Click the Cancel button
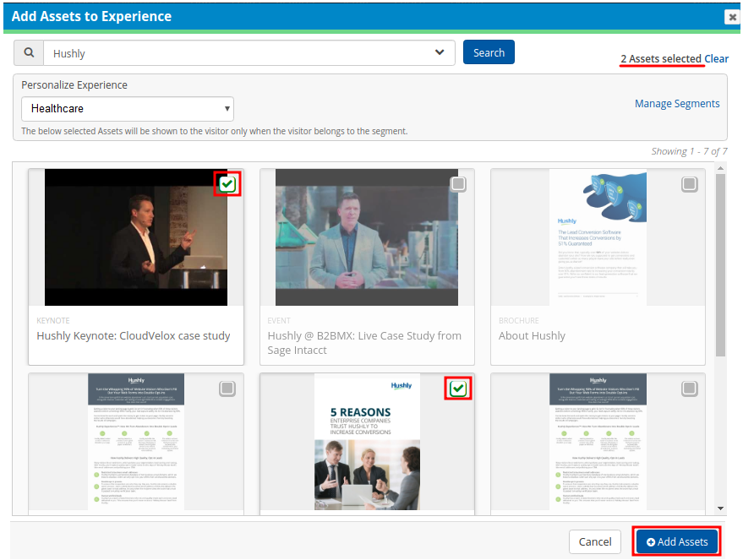This screenshot has height=560, width=743. 595,541
